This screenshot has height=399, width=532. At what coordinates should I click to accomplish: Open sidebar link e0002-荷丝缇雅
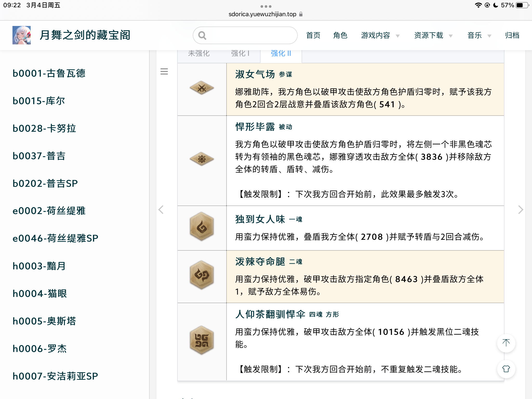[x=49, y=211]
